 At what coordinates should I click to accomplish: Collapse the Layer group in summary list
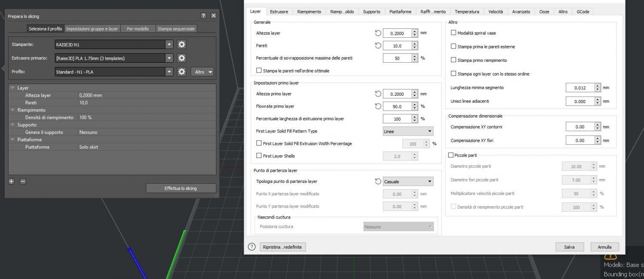pos(12,88)
